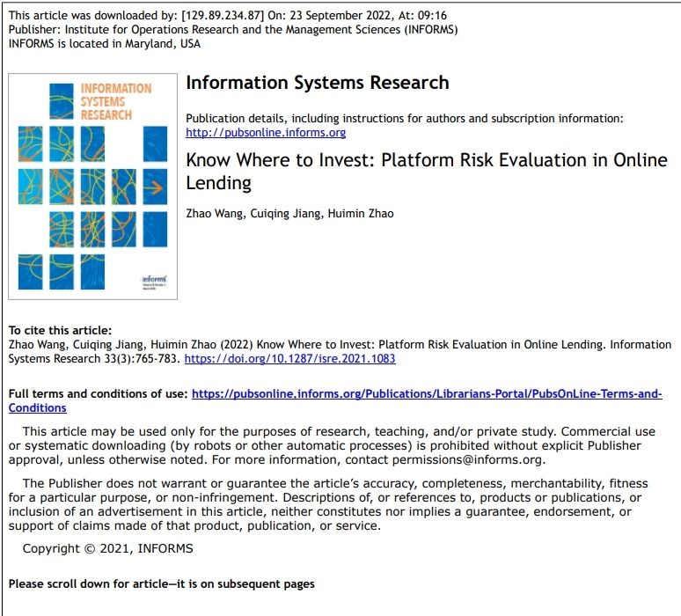Click the Information Systems Research cover thumbnail
The image size is (681, 616).
coord(93,187)
